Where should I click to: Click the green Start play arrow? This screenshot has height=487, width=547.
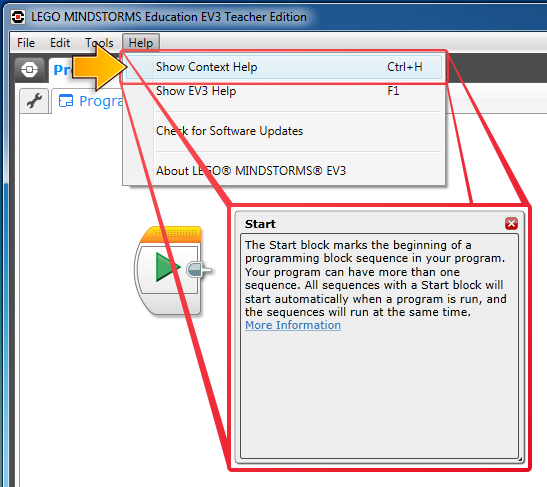tap(167, 267)
